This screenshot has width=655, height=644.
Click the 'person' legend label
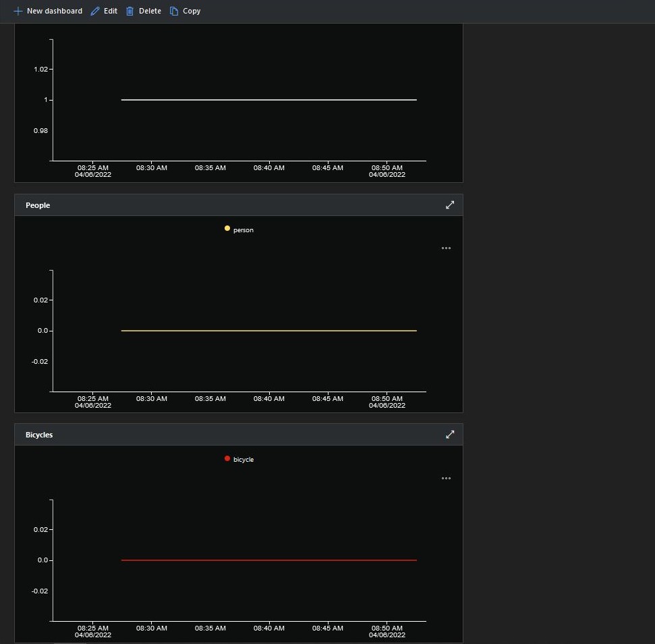[x=244, y=230]
